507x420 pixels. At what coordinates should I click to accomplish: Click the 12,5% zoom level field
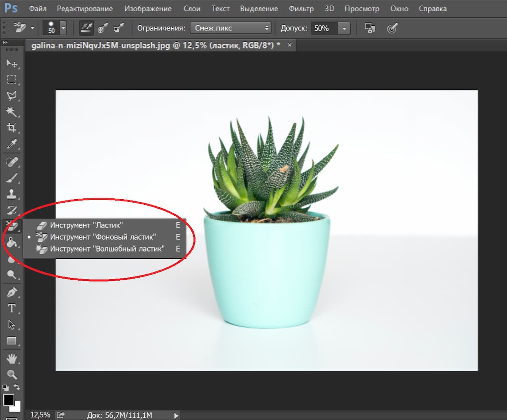click(41, 415)
